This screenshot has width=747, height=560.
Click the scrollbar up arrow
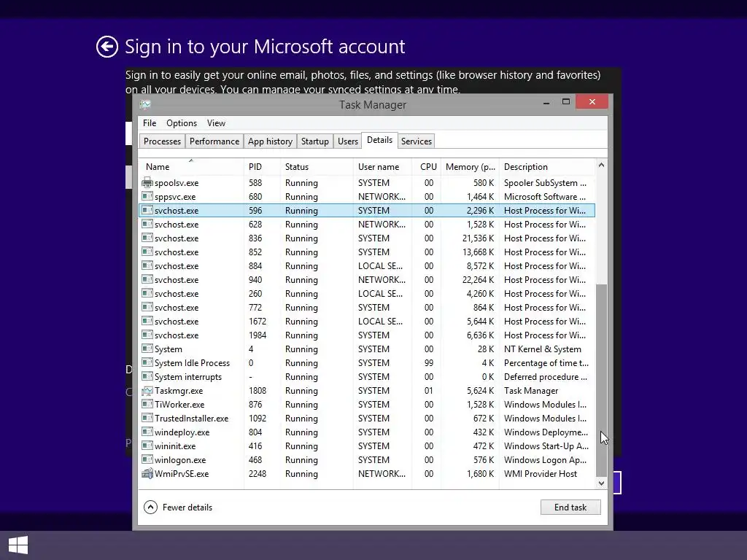click(x=601, y=166)
